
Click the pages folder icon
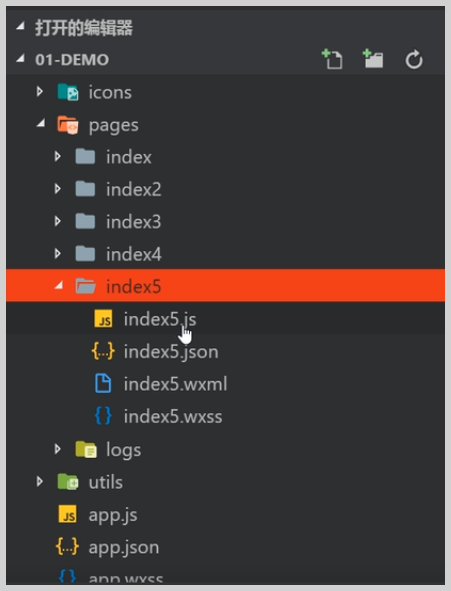(x=68, y=125)
